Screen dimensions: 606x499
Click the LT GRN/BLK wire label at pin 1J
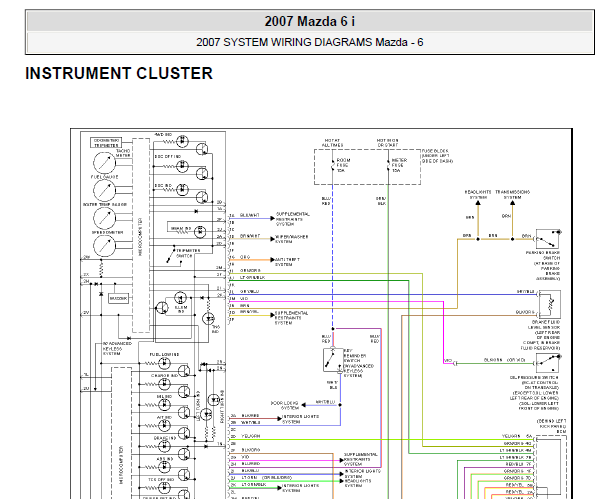pyautogui.click(x=253, y=278)
